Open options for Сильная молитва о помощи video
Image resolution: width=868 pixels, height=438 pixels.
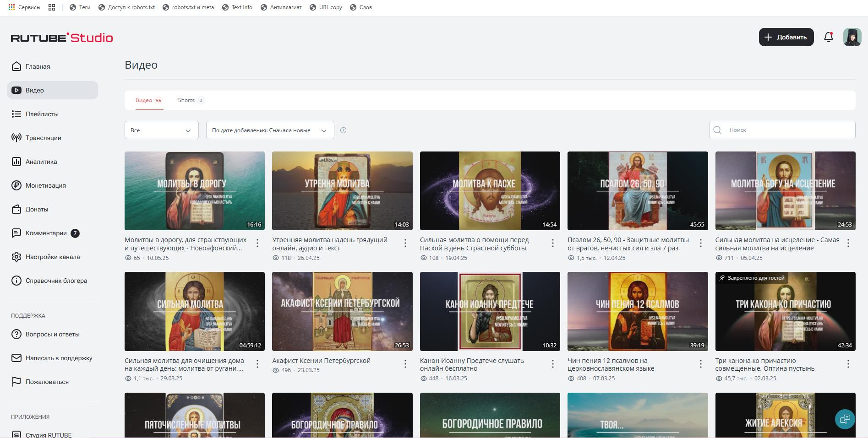tap(553, 243)
